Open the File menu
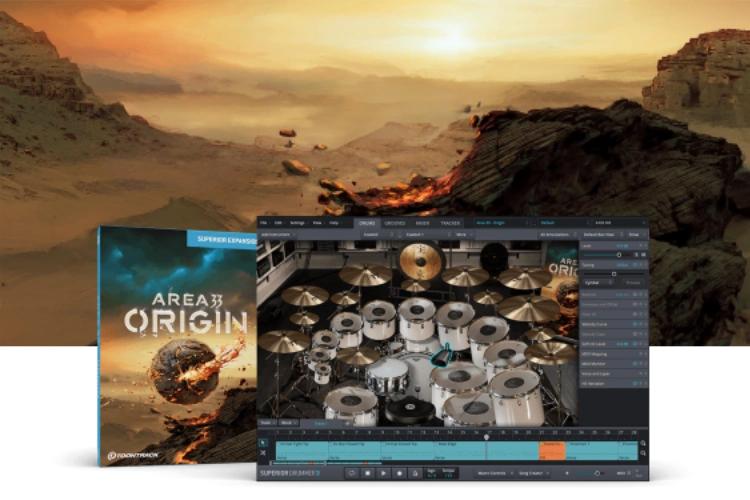Image resolution: width=750 pixels, height=500 pixels. click(x=264, y=223)
